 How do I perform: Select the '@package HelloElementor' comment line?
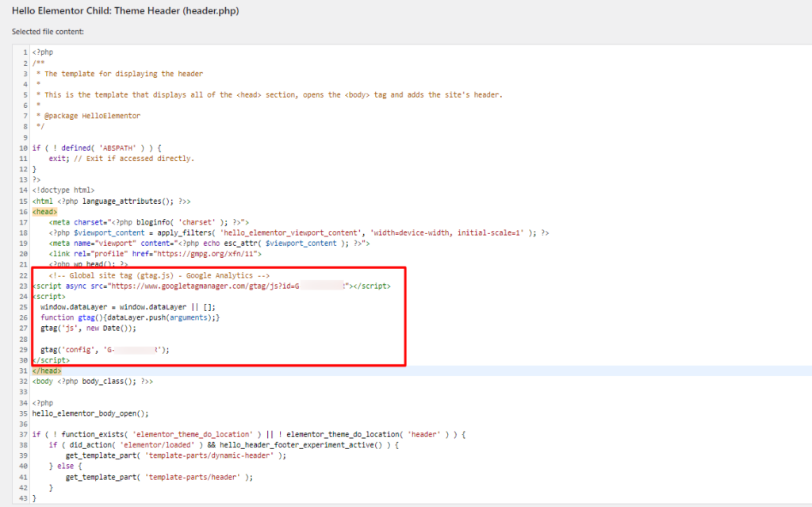pyautogui.click(x=88, y=116)
